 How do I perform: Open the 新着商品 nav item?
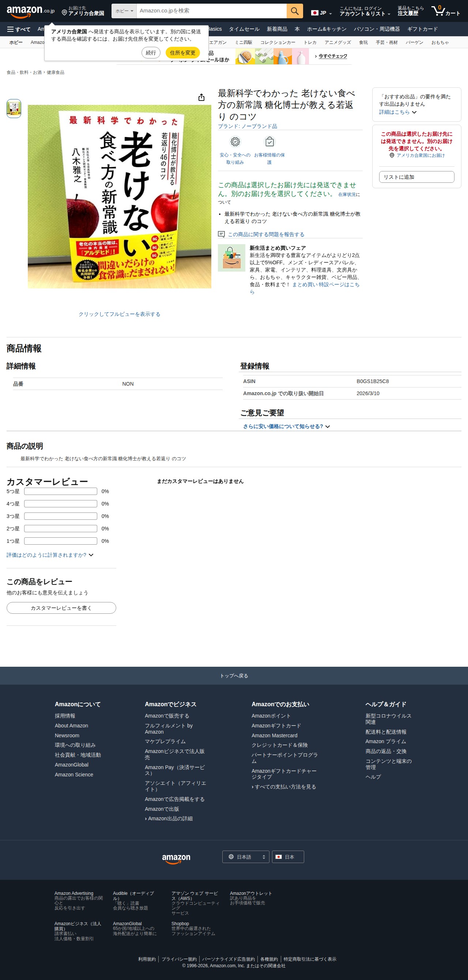277,29
